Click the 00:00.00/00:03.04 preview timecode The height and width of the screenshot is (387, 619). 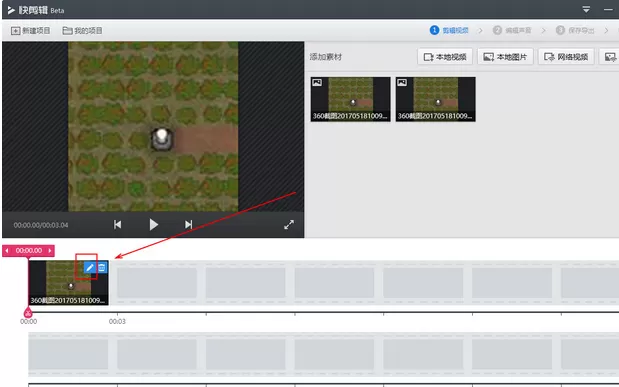click(x=41, y=225)
